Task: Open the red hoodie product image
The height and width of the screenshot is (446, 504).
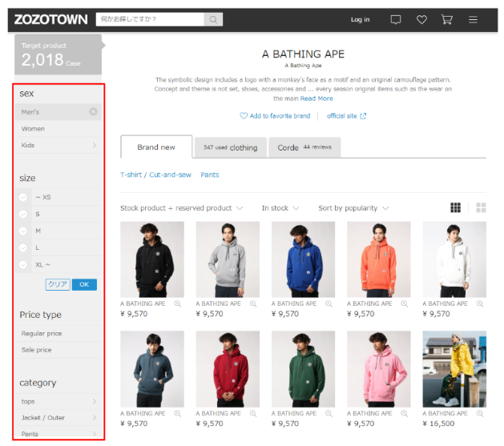Action: click(228, 369)
